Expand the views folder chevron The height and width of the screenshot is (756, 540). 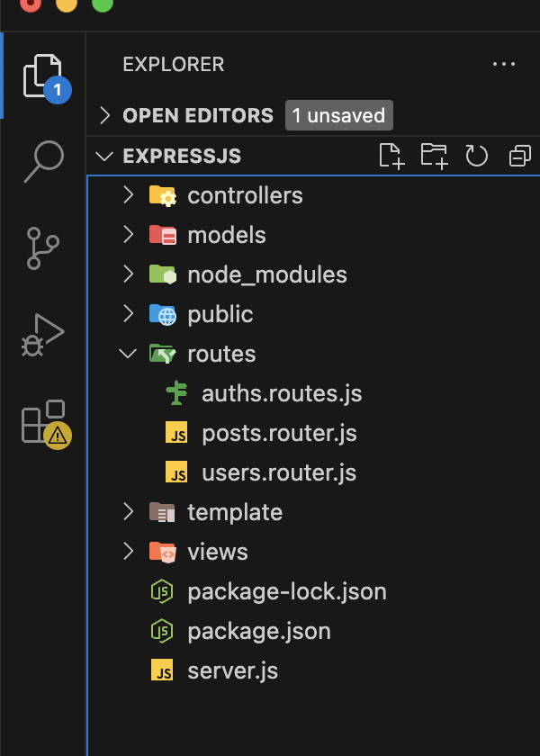(x=128, y=551)
